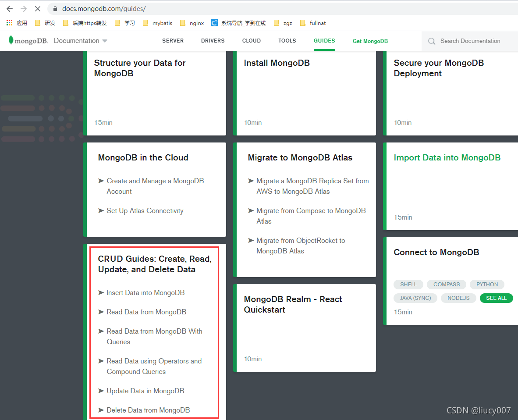Open Delete Data from MongoDB guide
Screen dimensions: 518x420
point(148,410)
